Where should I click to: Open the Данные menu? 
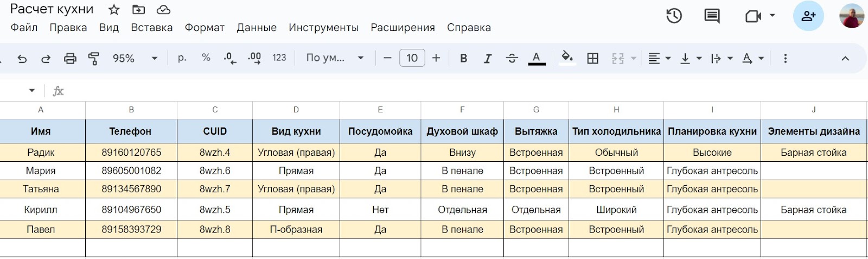coord(256,28)
